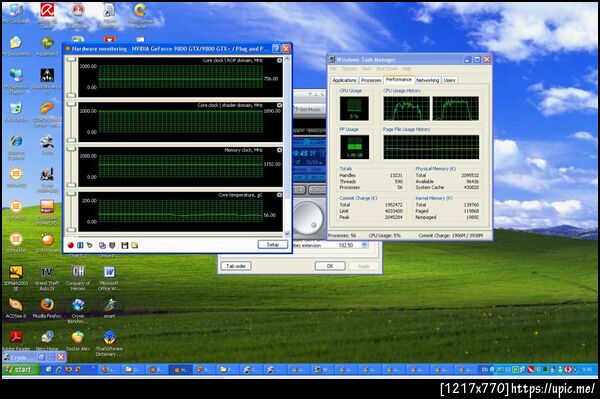Click the CPU Usage 5% status bar text
600x399 pixels.
pos(385,236)
